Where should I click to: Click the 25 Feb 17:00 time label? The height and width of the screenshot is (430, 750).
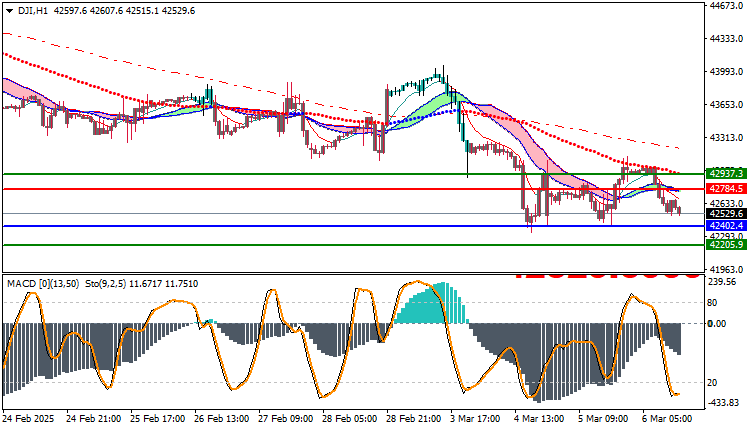tap(157, 419)
